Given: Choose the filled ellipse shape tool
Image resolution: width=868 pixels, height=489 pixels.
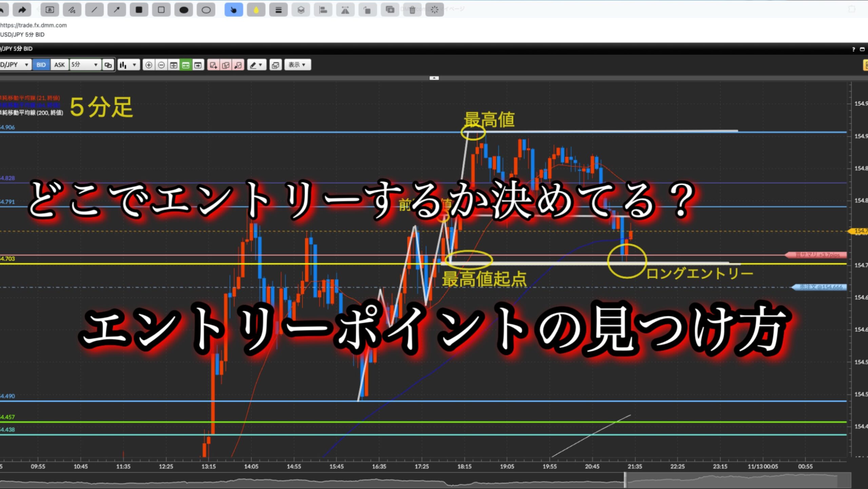Looking at the screenshot, I should click(x=184, y=10).
